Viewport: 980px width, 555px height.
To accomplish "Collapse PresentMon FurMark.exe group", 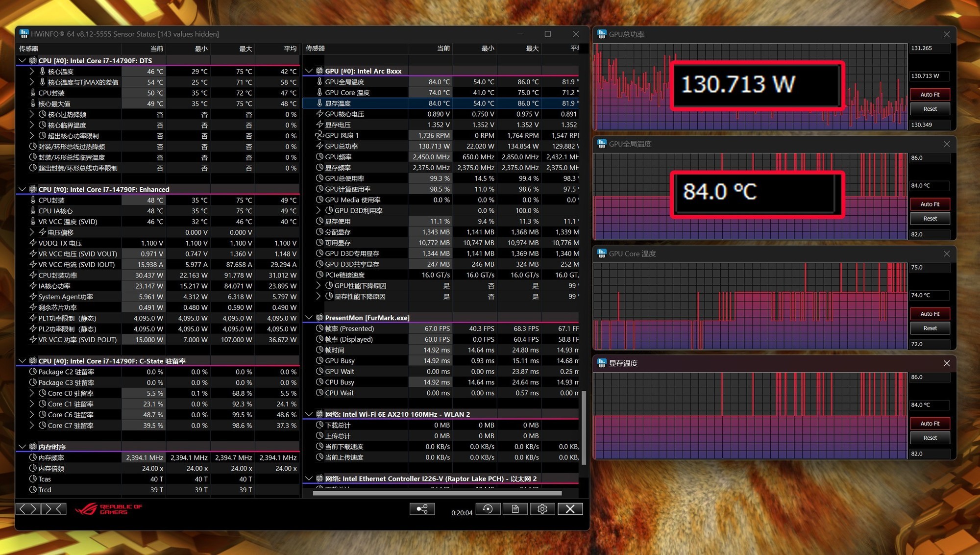I will click(x=309, y=318).
